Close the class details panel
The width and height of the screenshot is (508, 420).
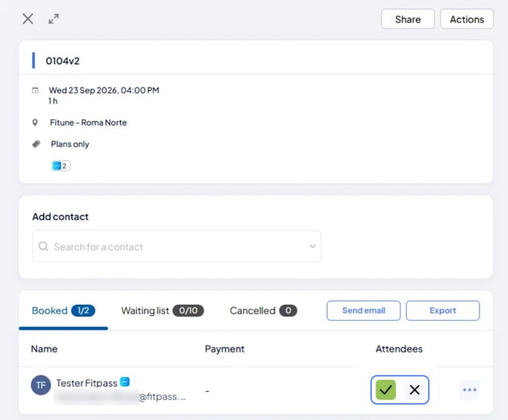[28, 19]
